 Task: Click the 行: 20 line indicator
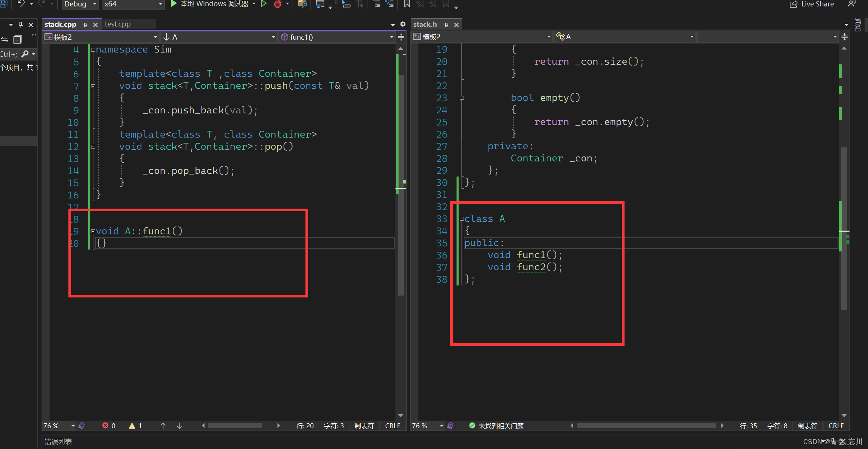pos(305,426)
